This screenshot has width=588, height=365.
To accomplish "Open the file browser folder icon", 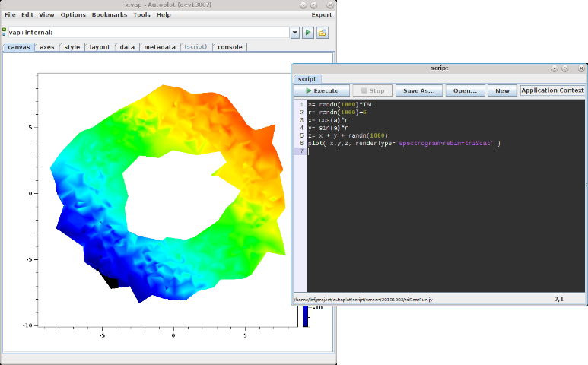I will [322, 33].
